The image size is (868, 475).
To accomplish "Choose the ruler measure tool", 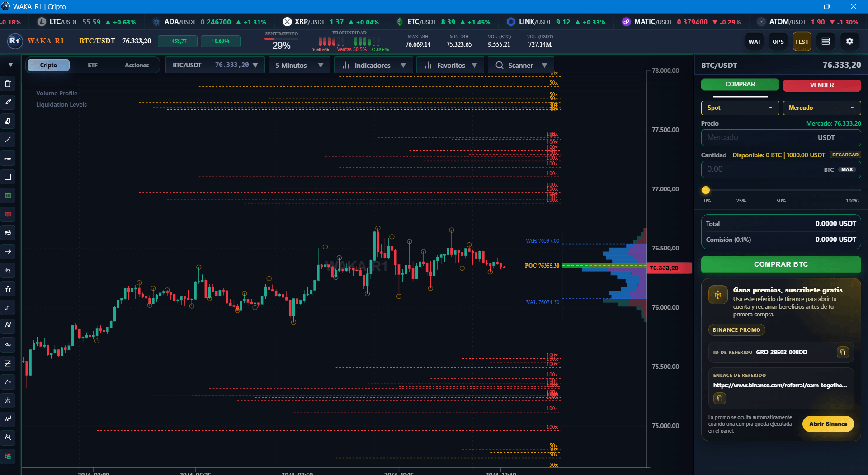I will point(8,158).
